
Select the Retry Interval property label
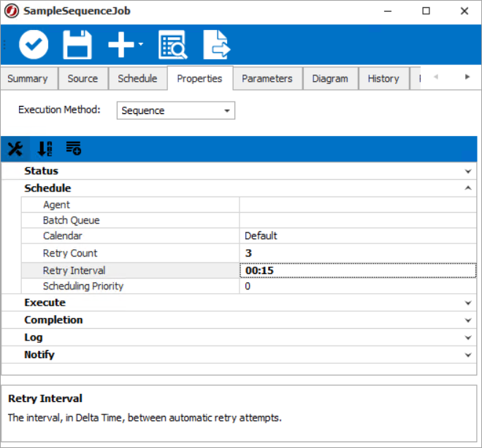(74, 270)
